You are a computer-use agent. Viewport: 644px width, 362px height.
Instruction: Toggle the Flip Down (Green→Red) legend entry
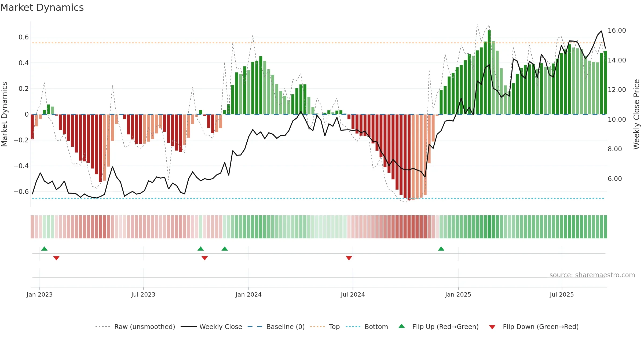tap(534, 327)
